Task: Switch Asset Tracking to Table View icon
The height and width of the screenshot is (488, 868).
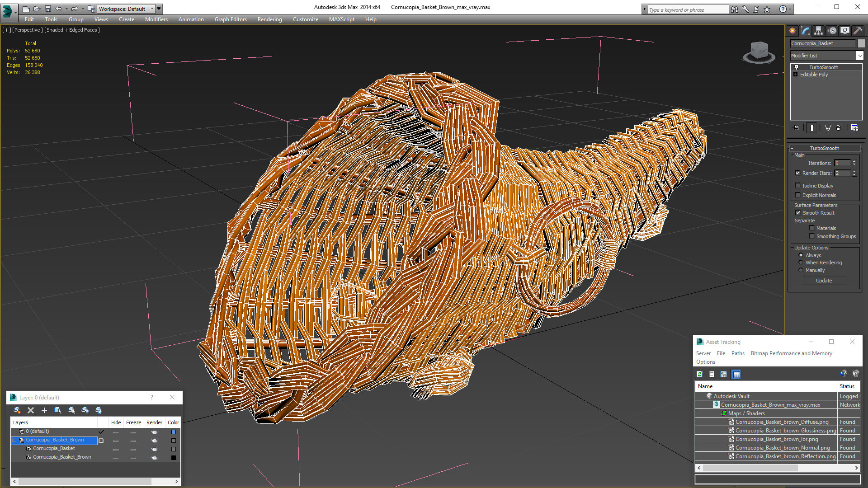Action: tap(736, 374)
